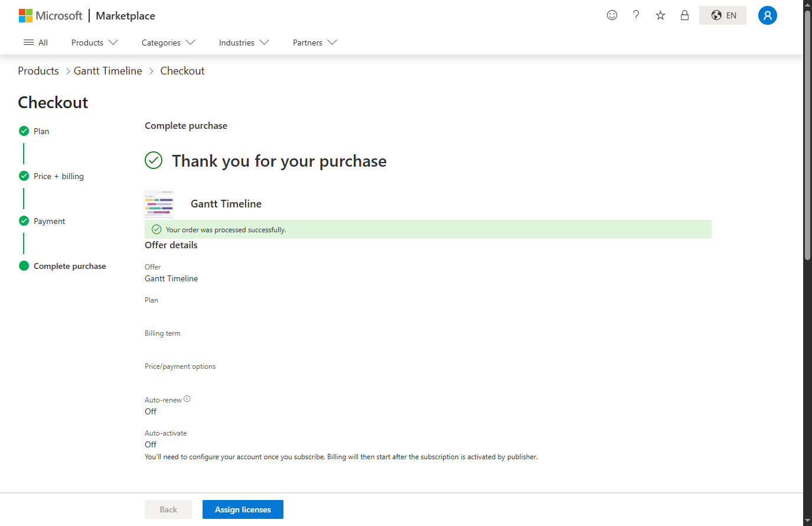This screenshot has height=526, width=812.
Task: Click the Checkout breadcrumb
Action: click(x=182, y=71)
